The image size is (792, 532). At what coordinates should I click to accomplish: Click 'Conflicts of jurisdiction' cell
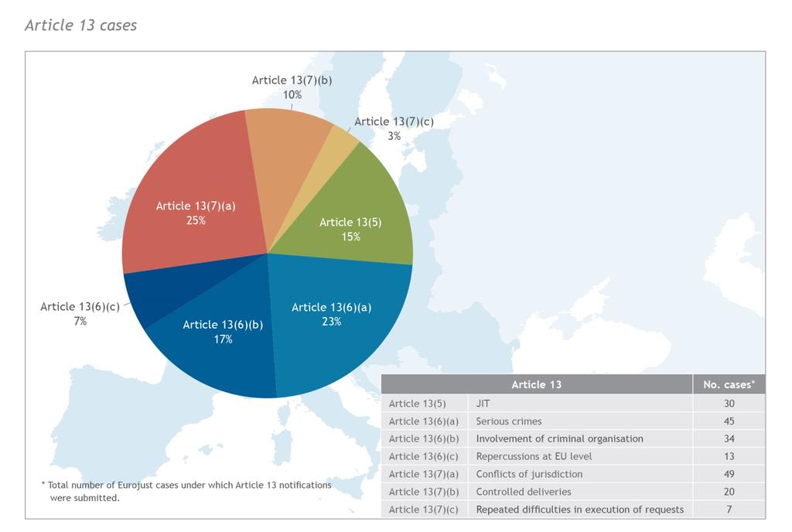[580, 474]
